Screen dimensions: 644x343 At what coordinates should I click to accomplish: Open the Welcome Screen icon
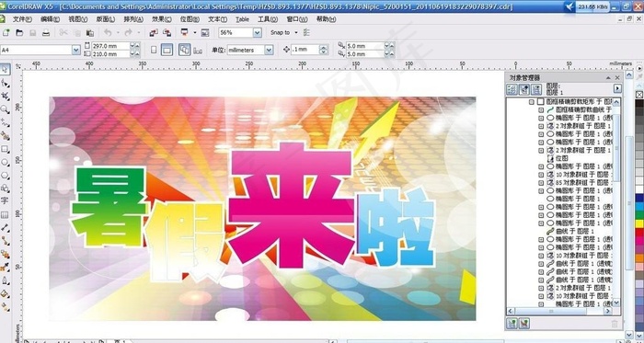click(205, 32)
